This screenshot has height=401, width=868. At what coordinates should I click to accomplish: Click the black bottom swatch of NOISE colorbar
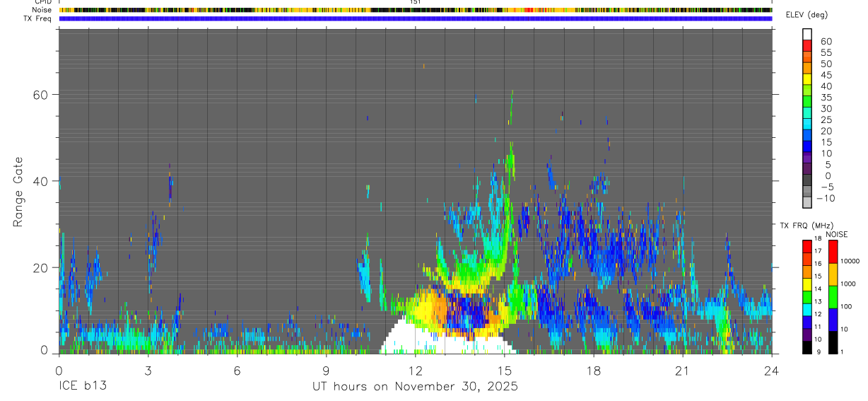[x=833, y=342]
